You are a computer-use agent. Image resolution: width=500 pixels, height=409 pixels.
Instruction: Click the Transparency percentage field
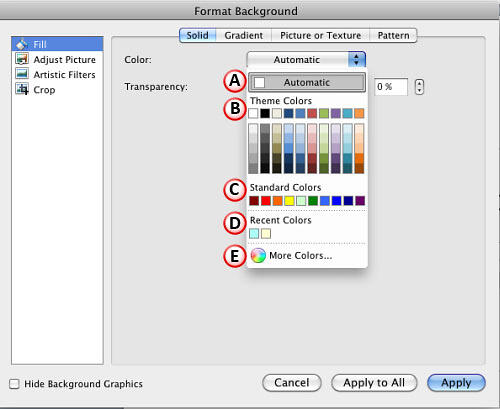point(391,87)
